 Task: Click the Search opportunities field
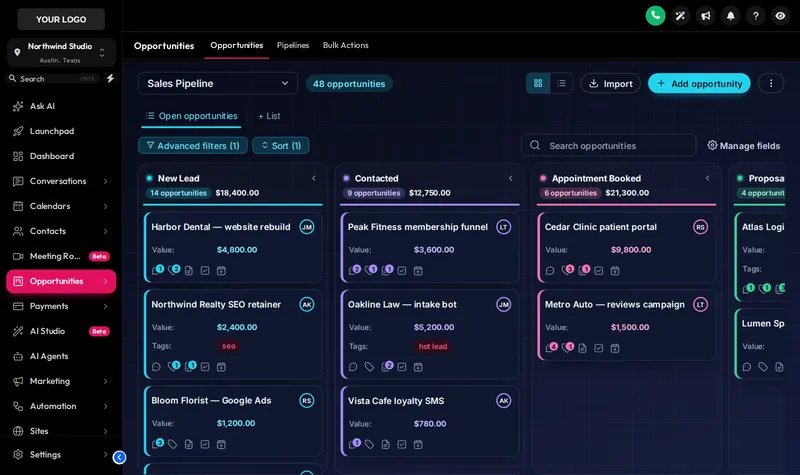[609, 145]
